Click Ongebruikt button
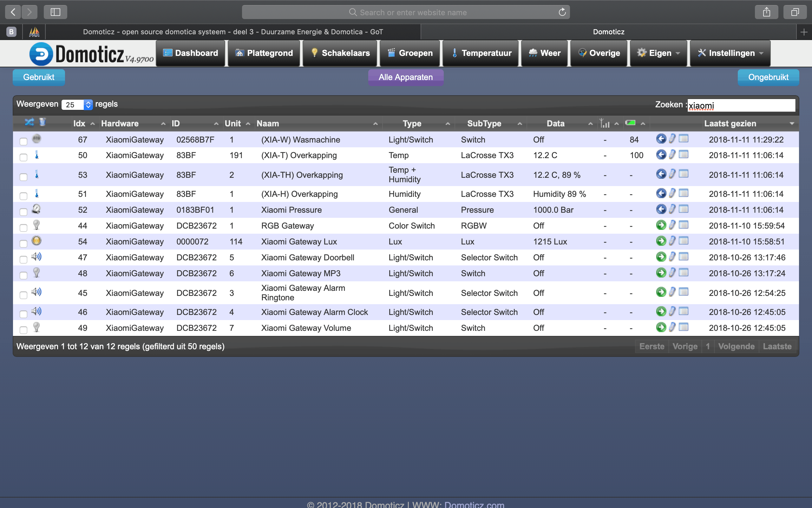Image resolution: width=812 pixels, height=508 pixels. tap(768, 77)
